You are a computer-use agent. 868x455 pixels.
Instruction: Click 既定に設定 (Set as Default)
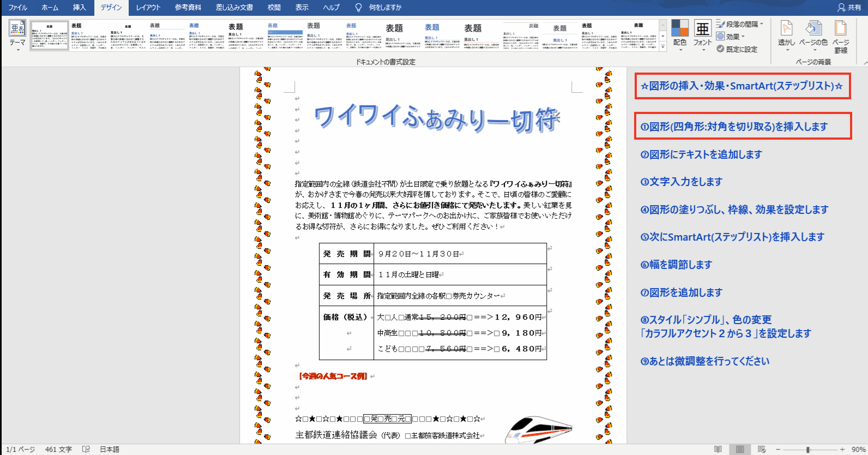point(737,49)
